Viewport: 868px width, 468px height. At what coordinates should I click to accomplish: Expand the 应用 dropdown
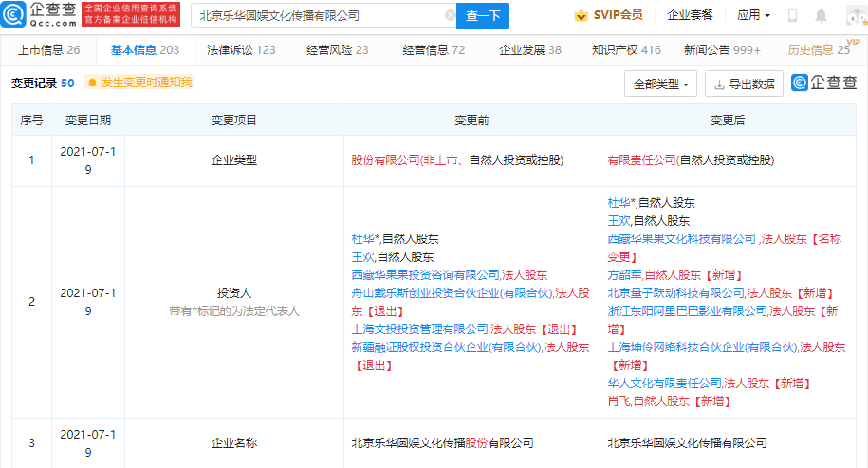point(753,15)
